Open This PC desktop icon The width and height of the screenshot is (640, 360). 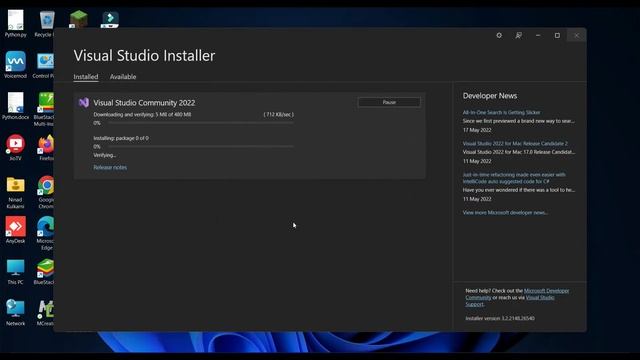(x=16, y=271)
